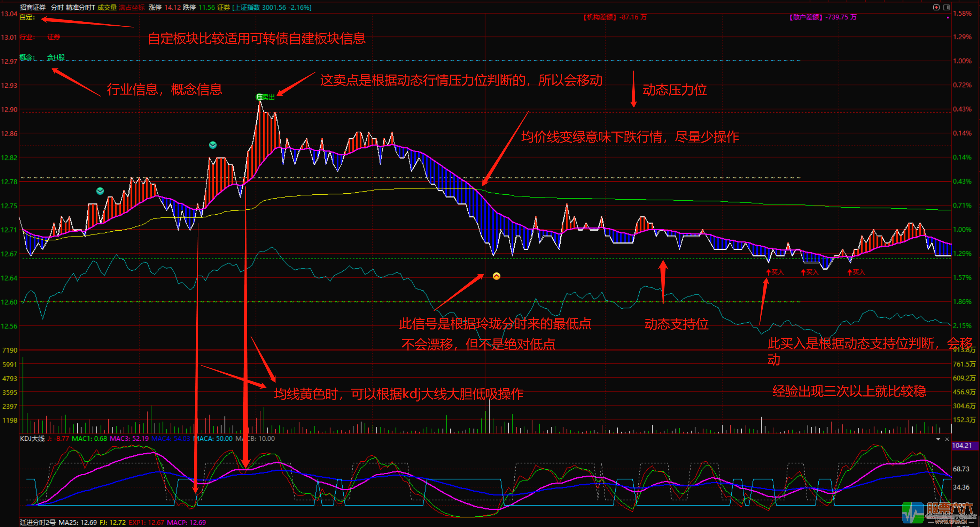The image size is (980, 527).
Task: Click the EXP1: 12.67 value
Action: [x=146, y=522]
